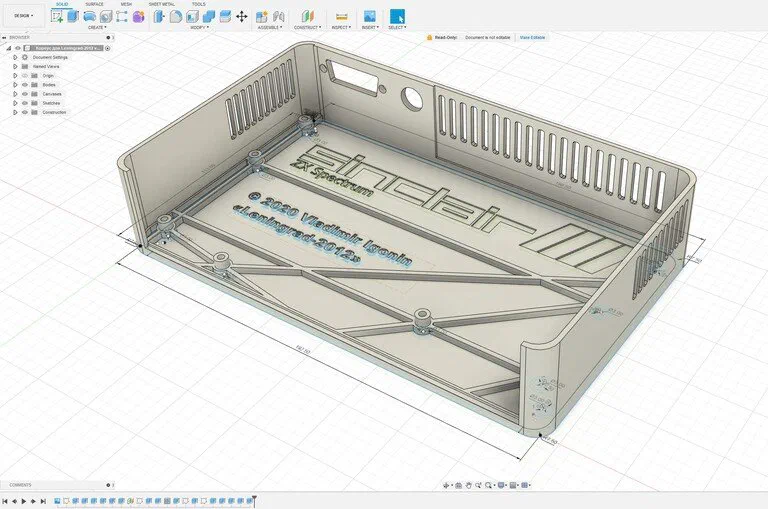768x509 pixels.
Task: Expand the Construction tree node
Action: [15, 112]
